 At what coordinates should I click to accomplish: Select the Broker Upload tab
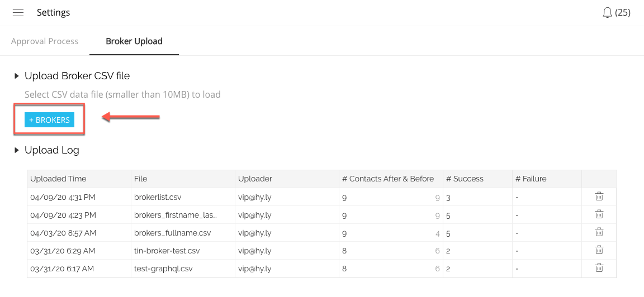(134, 41)
